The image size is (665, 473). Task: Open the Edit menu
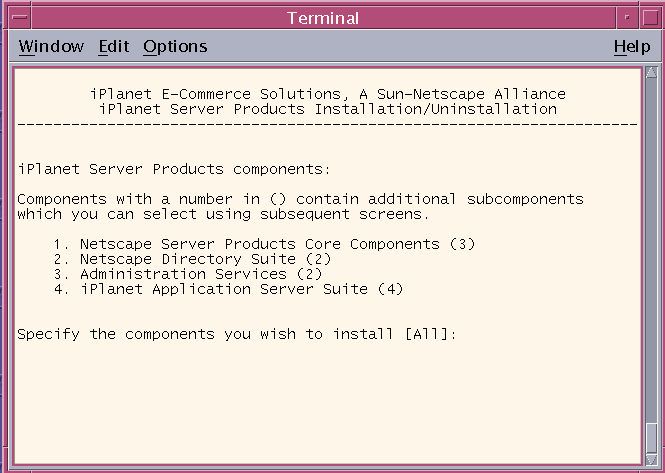point(114,46)
